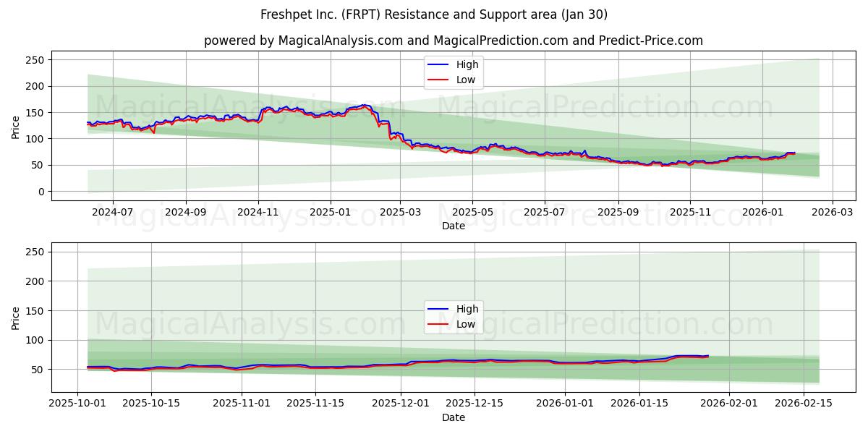Click the Price axis label of upper chart

[x=16, y=126]
